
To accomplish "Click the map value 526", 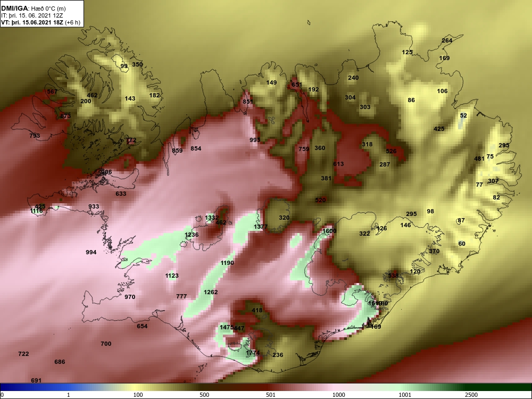I will pyautogui.click(x=391, y=151).
